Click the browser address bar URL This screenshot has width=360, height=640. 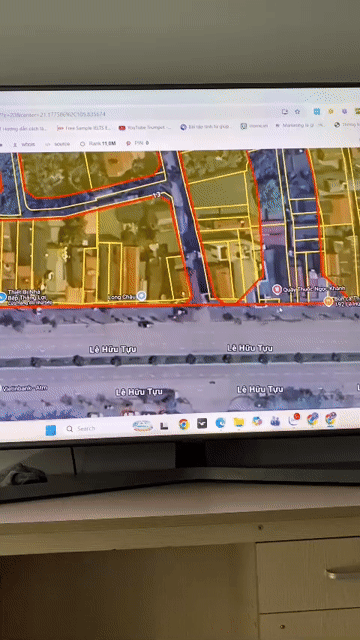(53, 114)
